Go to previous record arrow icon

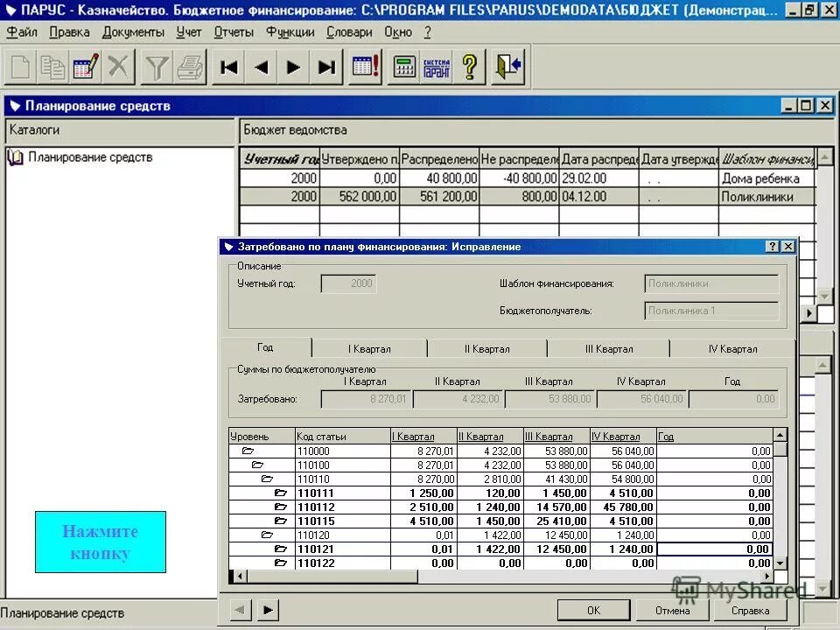[262, 67]
